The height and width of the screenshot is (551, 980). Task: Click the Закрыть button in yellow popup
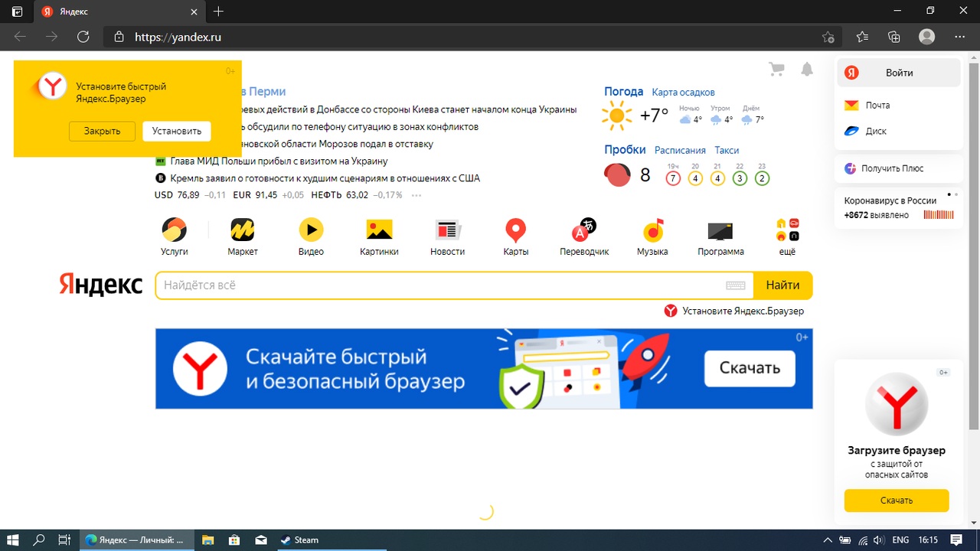point(103,131)
